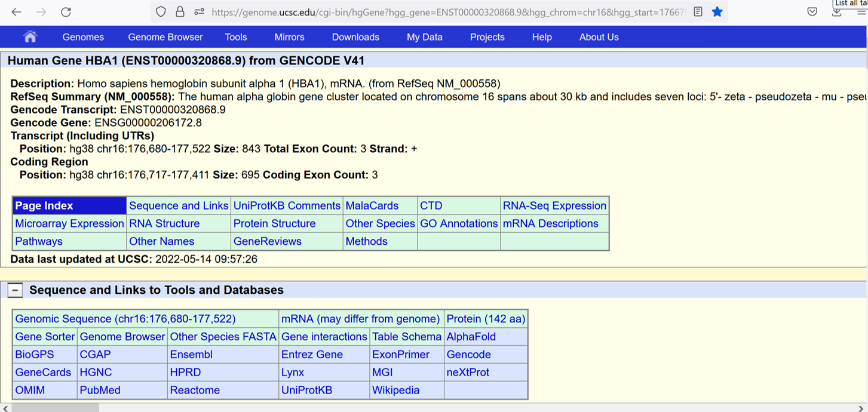
Task: Go back with the browser back arrow
Action: 17,12
